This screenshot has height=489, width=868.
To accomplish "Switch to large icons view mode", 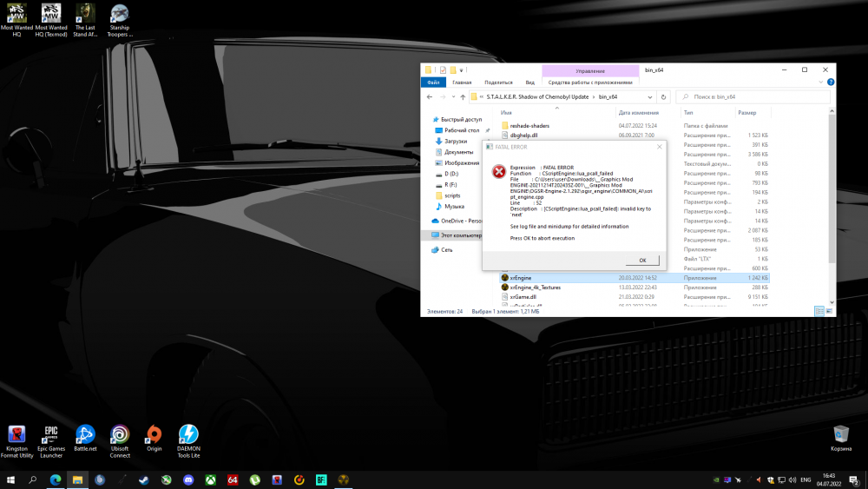I will coord(829,311).
